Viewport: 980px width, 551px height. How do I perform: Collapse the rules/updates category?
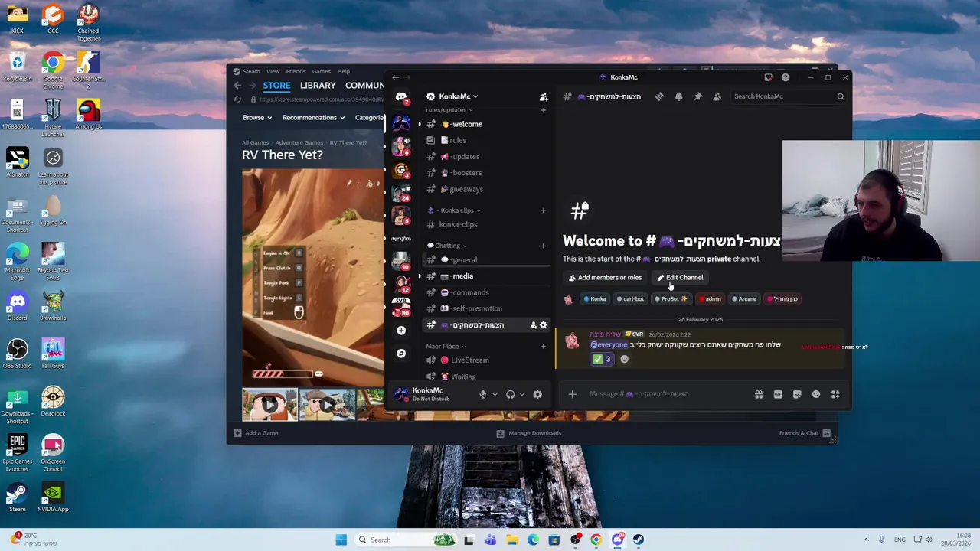click(x=449, y=110)
